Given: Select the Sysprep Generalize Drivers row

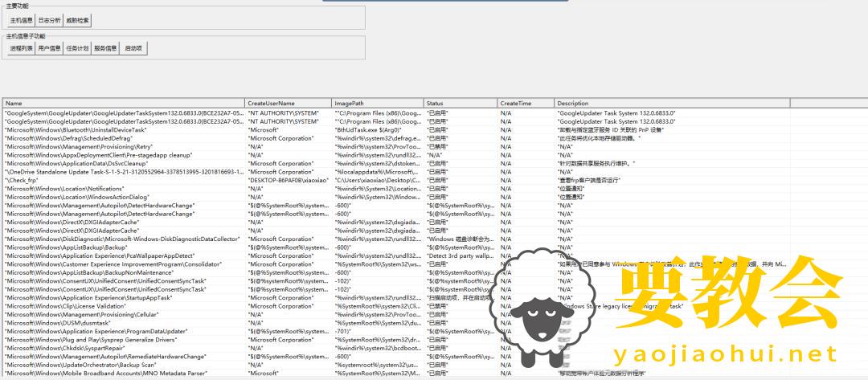Looking at the screenshot, I should click(396, 340).
